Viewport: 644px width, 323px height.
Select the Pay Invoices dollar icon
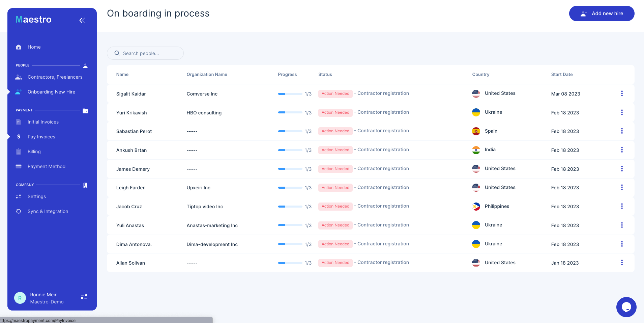pos(19,137)
